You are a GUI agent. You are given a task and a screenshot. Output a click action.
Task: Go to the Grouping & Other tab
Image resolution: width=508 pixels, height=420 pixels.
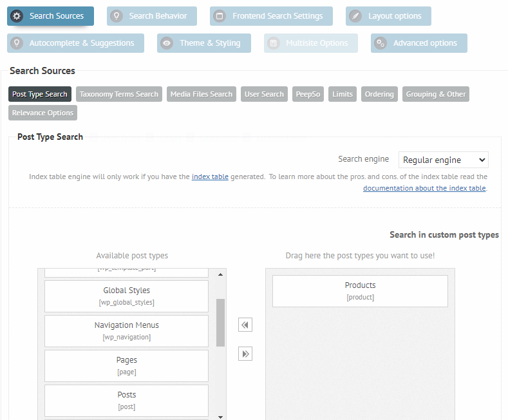coord(435,94)
